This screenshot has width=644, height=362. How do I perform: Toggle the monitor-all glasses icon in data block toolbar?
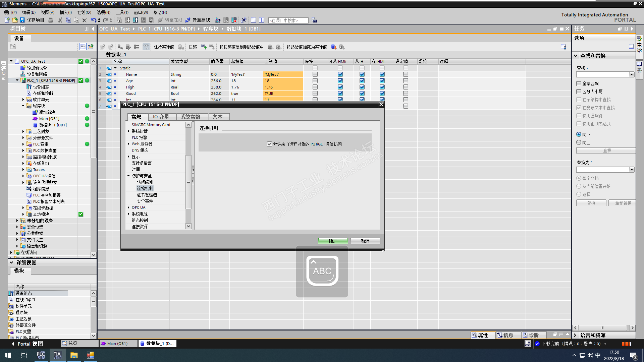146,47
